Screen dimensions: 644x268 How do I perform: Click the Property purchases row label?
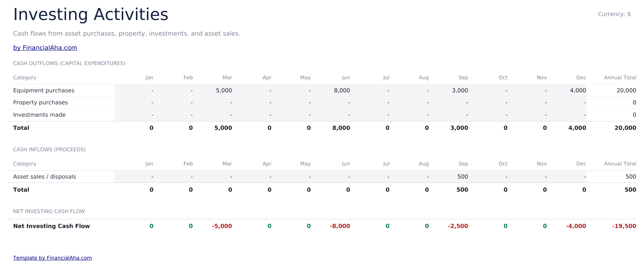pos(40,103)
